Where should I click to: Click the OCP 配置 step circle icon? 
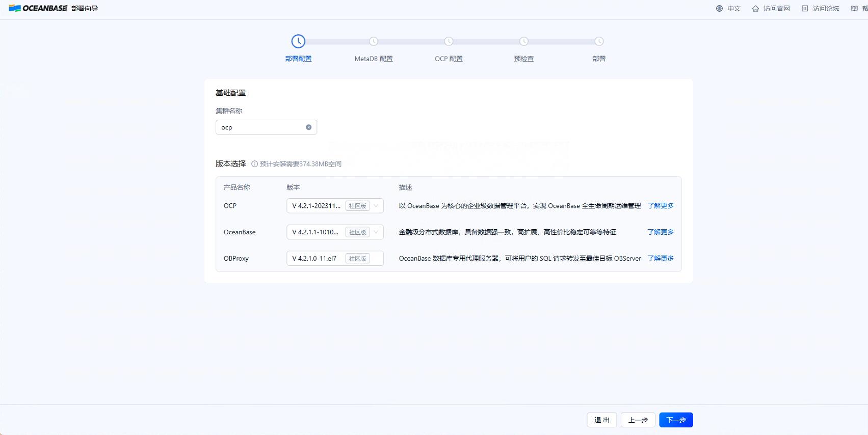[449, 41]
